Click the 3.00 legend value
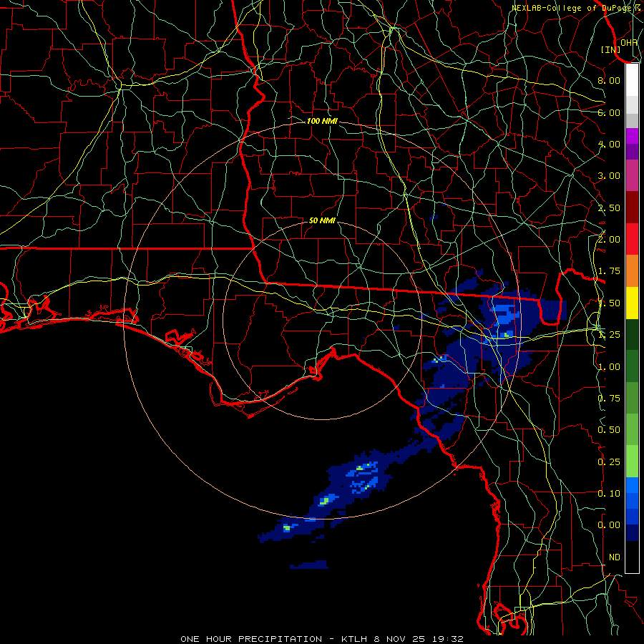 [609, 176]
